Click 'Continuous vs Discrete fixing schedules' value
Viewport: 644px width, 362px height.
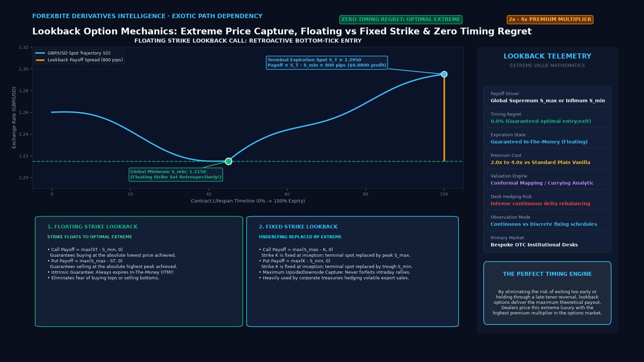pyautogui.click(x=544, y=224)
